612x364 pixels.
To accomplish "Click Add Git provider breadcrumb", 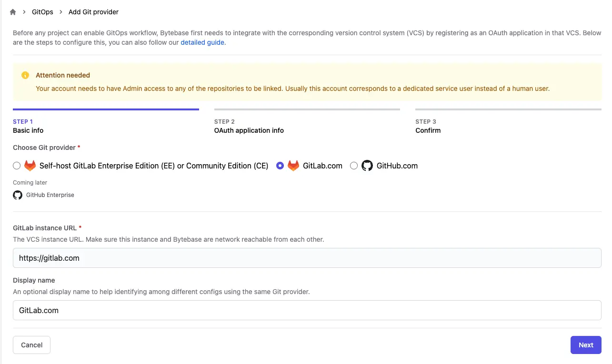I will pos(93,12).
